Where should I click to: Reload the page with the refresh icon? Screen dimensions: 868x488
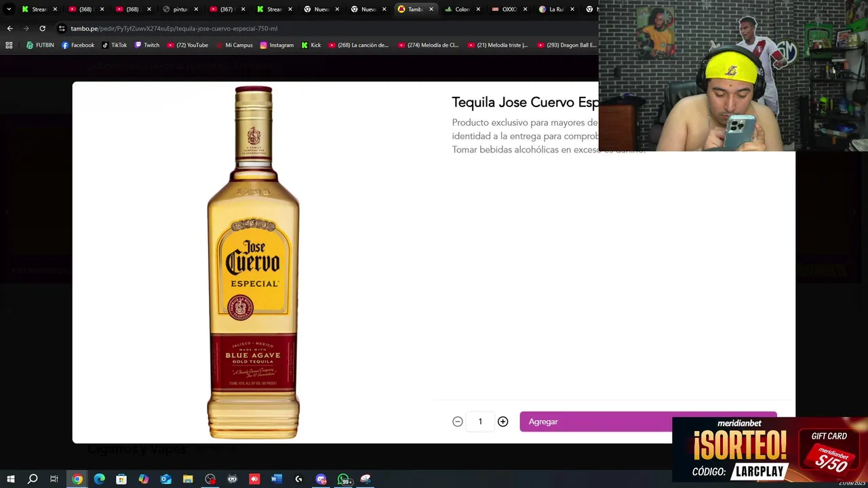42,28
